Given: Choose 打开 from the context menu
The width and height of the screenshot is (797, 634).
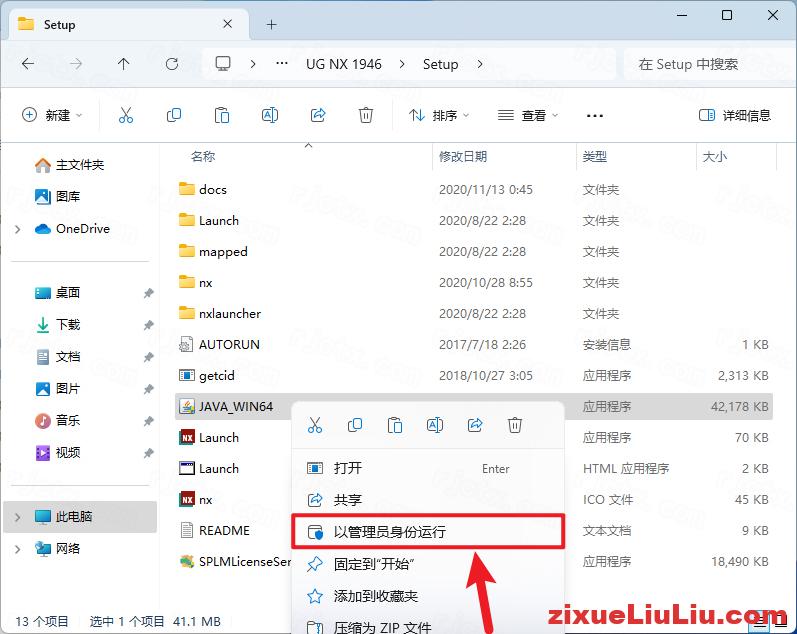Looking at the screenshot, I should coord(428,468).
